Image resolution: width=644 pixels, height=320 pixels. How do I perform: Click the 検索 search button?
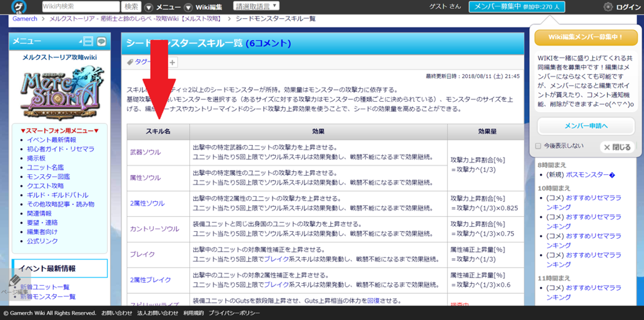point(131,7)
